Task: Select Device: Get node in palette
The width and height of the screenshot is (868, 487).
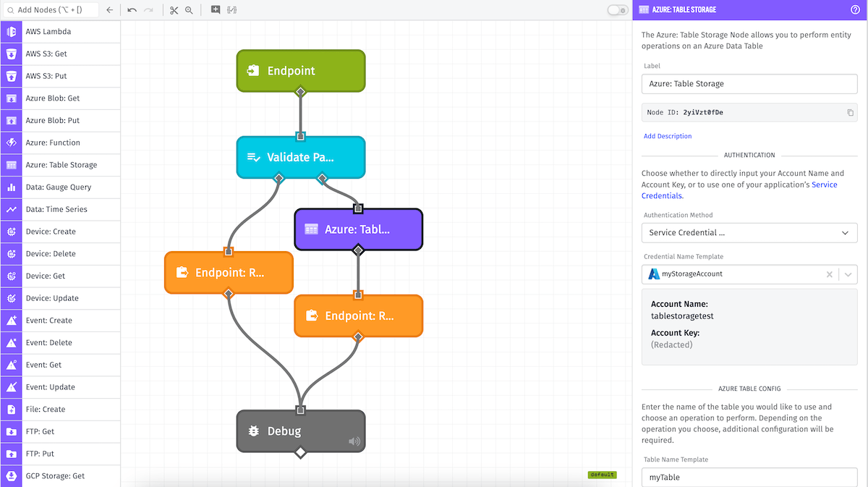Action: click(x=61, y=276)
